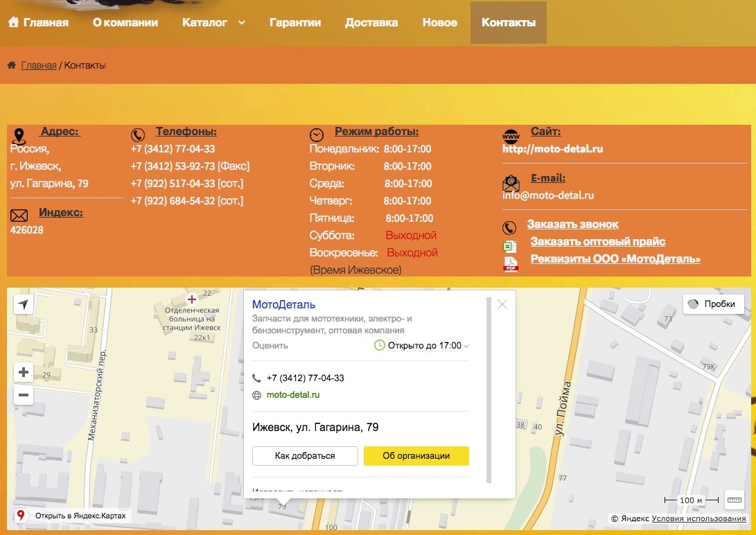Click Открыть в Яндекс.Картах button

coord(73,515)
